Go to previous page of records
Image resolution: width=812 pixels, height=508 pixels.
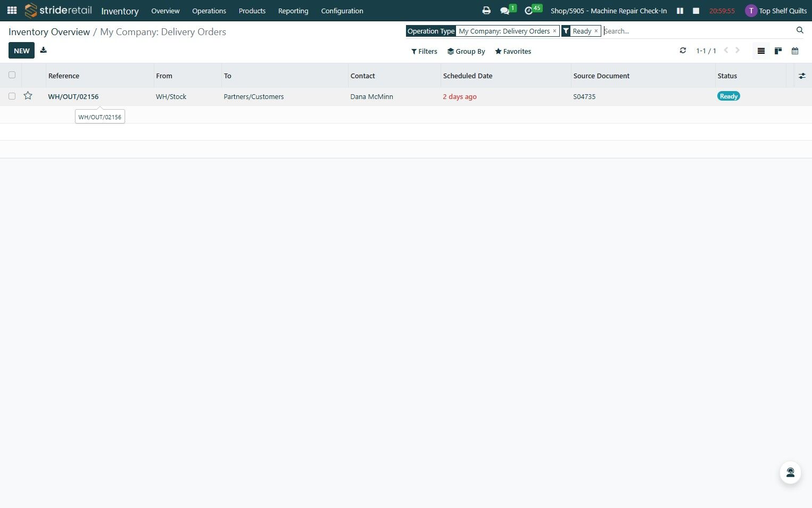pos(726,51)
